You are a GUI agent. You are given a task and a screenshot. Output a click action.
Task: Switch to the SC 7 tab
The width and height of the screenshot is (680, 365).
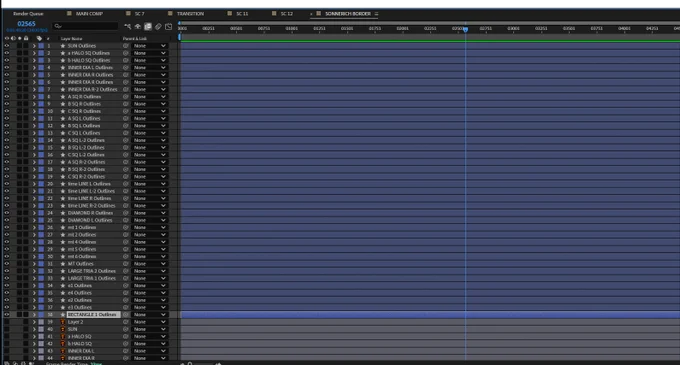pyautogui.click(x=139, y=14)
